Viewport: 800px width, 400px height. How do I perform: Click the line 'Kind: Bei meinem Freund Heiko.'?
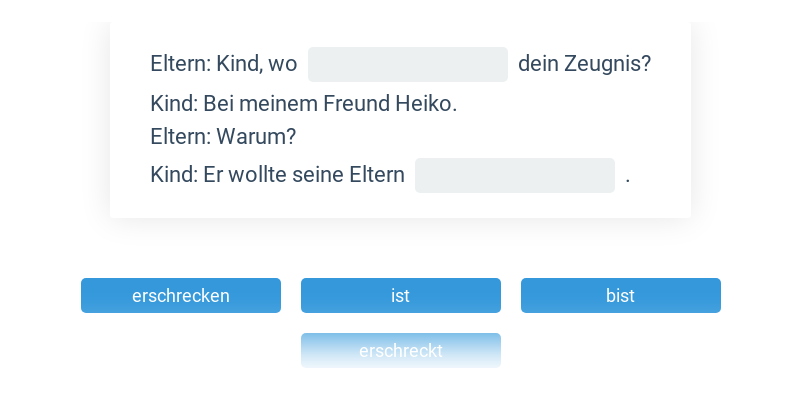click(x=304, y=104)
